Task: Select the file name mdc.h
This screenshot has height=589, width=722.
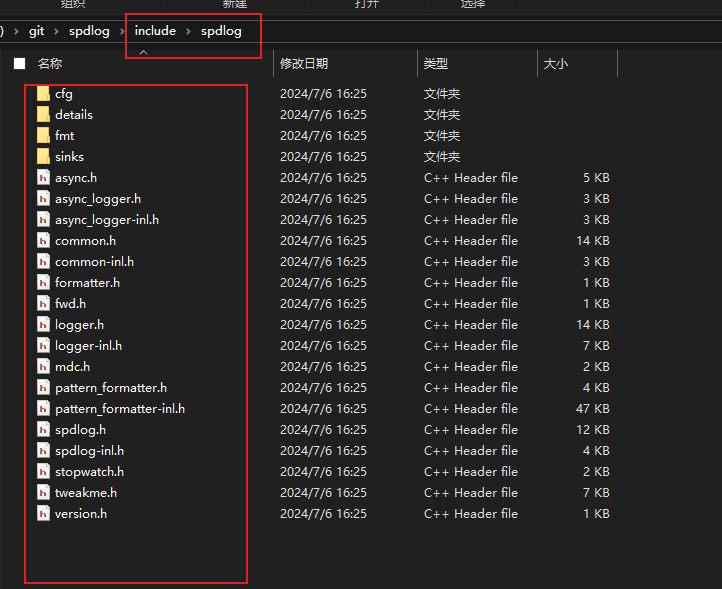Action: point(72,367)
